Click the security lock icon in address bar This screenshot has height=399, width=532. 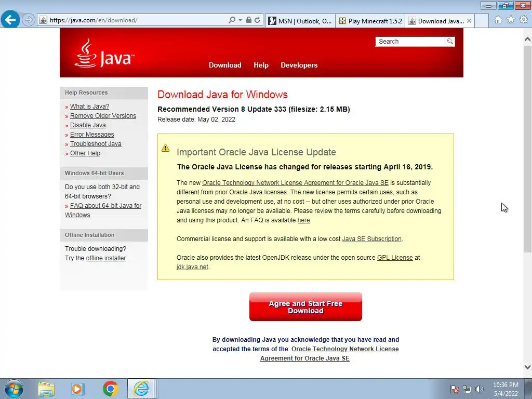[249, 20]
